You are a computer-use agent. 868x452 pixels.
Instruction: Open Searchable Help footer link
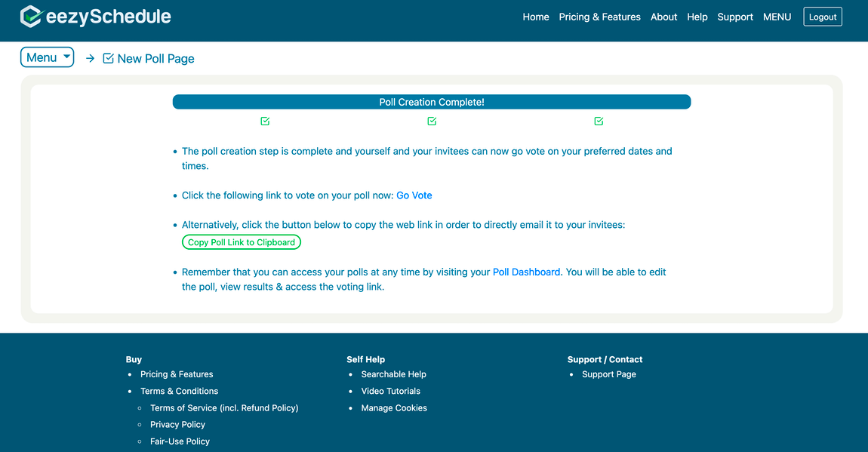tap(393, 374)
